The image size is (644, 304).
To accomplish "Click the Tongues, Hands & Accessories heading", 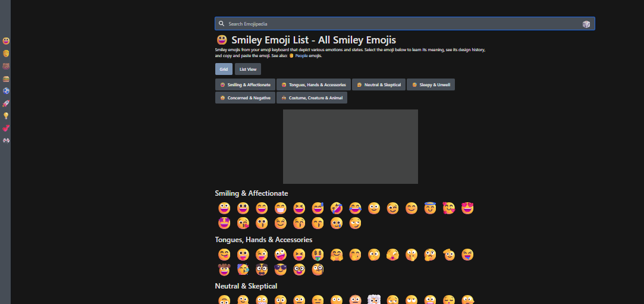I will (x=263, y=240).
